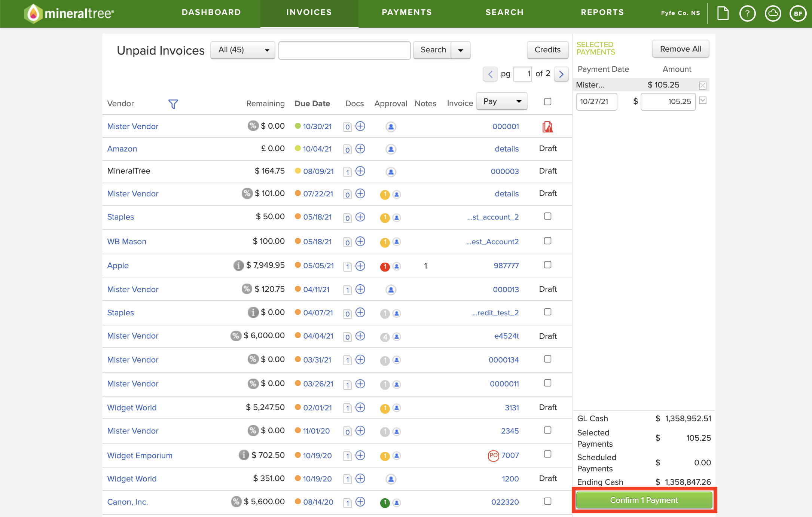Toggle the select-all checkbox in header
Viewport: 812px width, 517px height.
pos(548,102)
